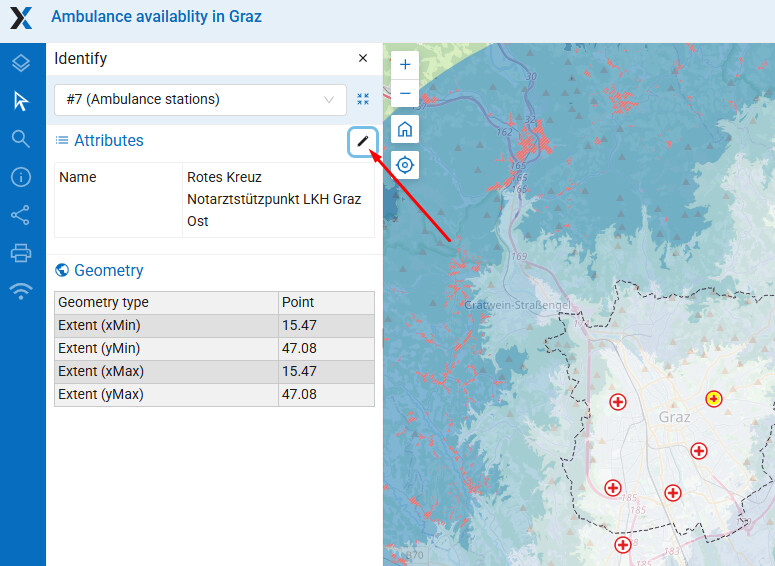
Task: Open the Layers panel in sidebar
Action: pyautogui.click(x=21, y=64)
